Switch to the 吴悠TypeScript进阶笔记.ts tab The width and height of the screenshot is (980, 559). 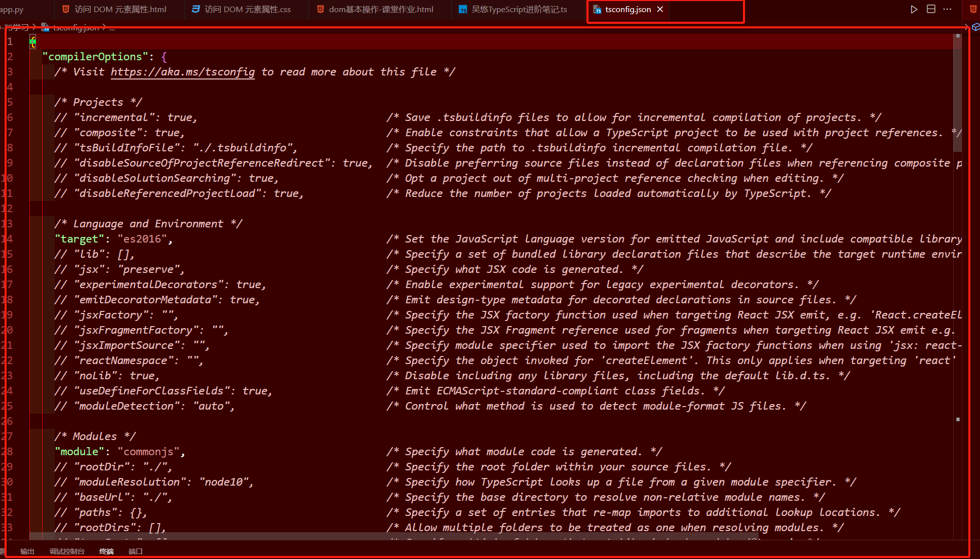(519, 9)
